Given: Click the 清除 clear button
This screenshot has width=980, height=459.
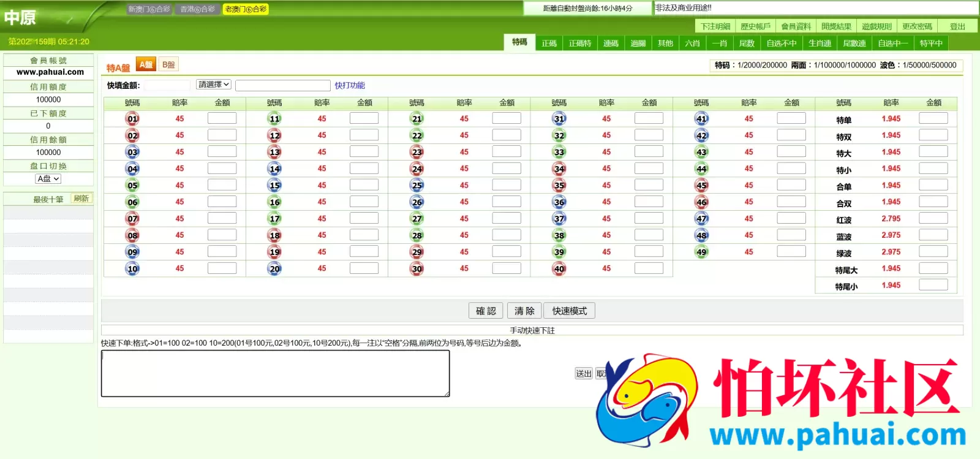Looking at the screenshot, I should (524, 311).
